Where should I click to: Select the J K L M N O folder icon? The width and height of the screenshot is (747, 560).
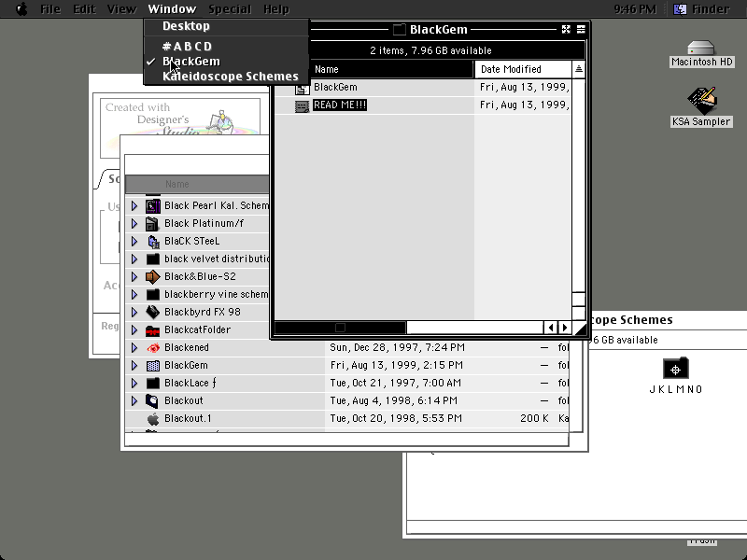click(x=675, y=368)
